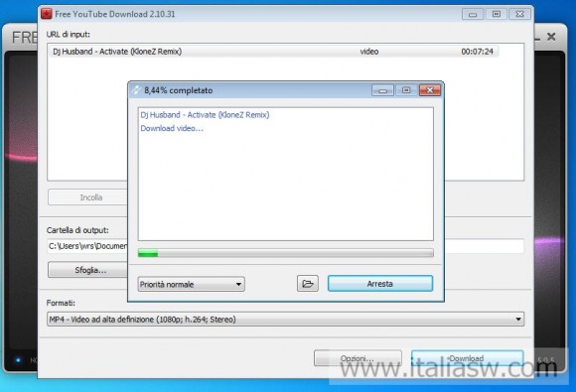Click the Incolla button
The image size is (576, 392).
[x=87, y=197]
